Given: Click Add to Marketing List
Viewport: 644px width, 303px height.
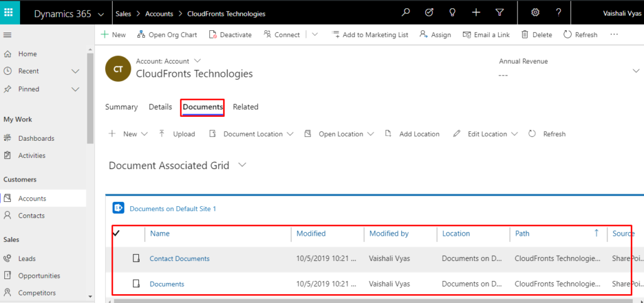Looking at the screenshot, I should (370, 35).
